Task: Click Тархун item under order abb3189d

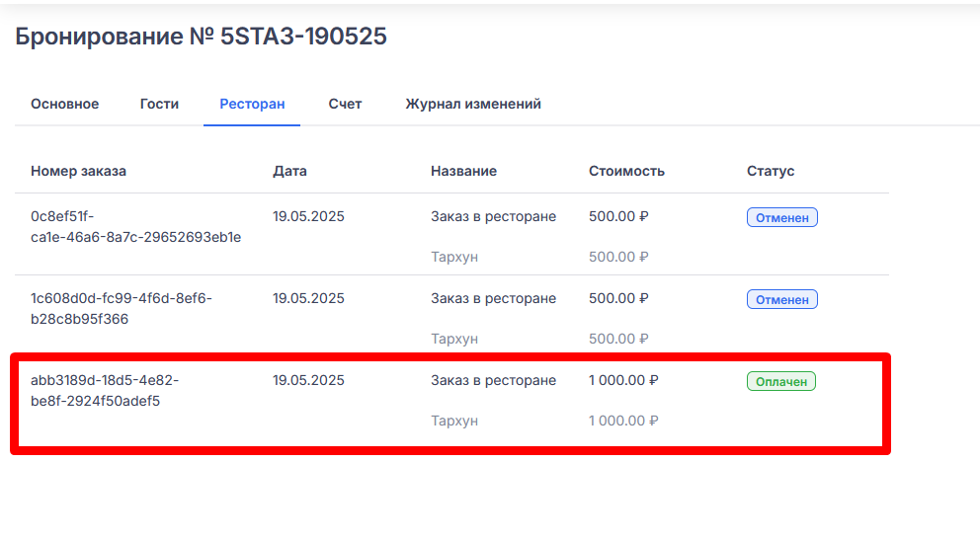Action: click(454, 421)
